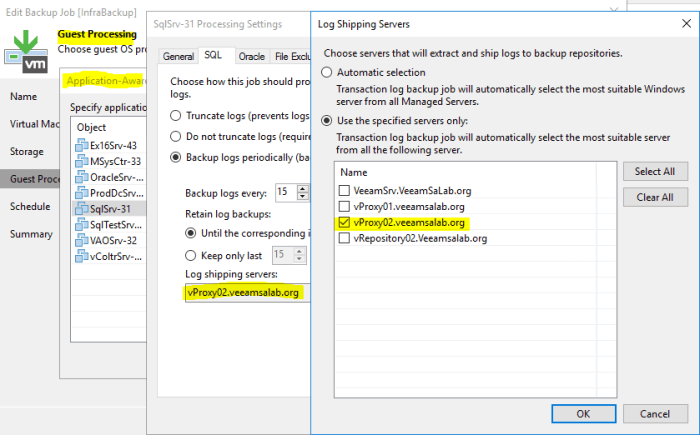Click the Application-Aware highlighted label
Image resolution: width=700 pixels, height=435 pixels.
(104, 81)
